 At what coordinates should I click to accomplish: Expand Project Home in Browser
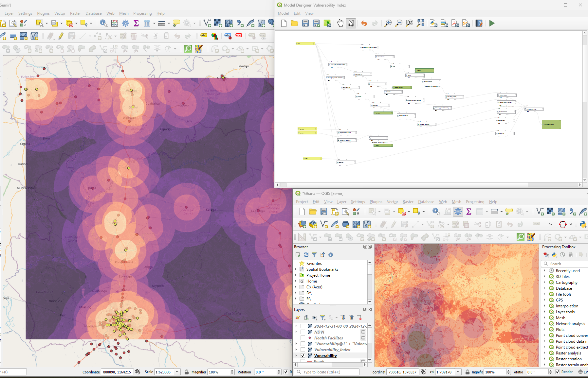click(x=296, y=275)
